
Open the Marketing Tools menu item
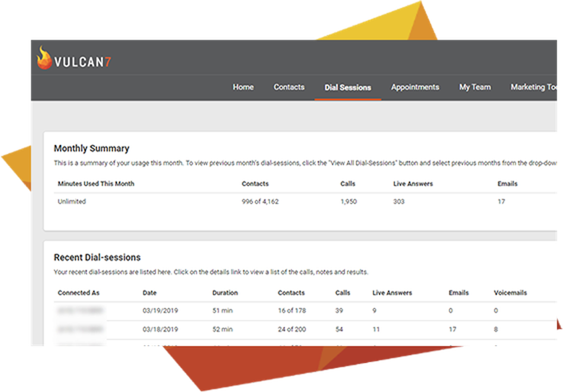(534, 87)
